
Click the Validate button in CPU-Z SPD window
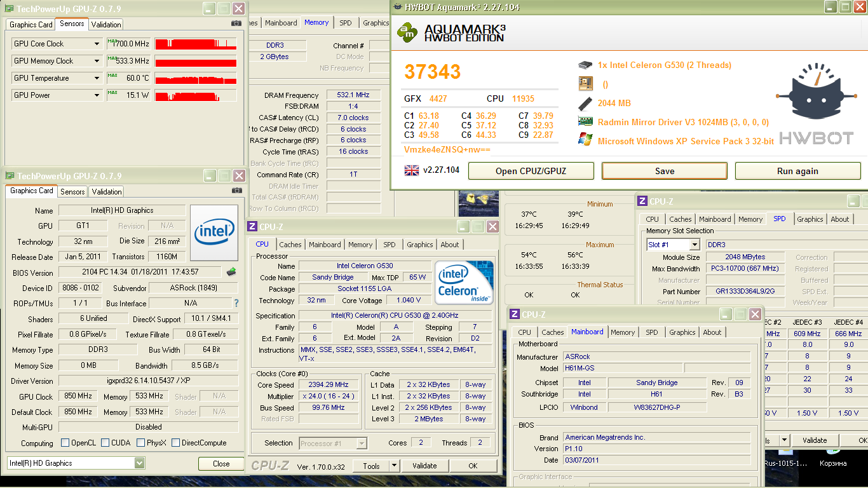[x=815, y=440]
